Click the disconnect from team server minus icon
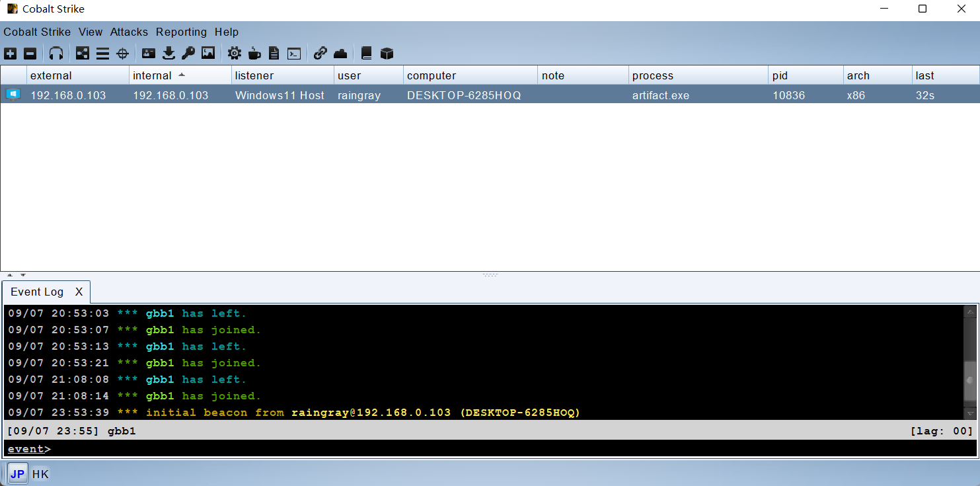Image resolution: width=980 pixels, height=486 pixels. [x=30, y=54]
